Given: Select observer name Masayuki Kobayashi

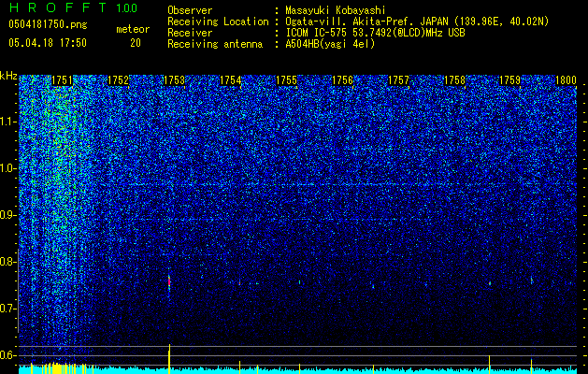Looking at the screenshot, I should click(336, 10).
